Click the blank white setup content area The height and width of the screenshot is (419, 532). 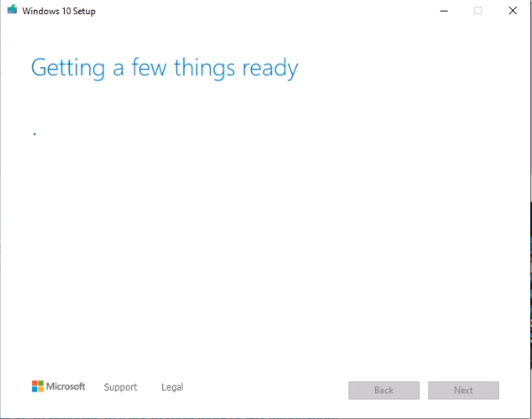click(266, 248)
